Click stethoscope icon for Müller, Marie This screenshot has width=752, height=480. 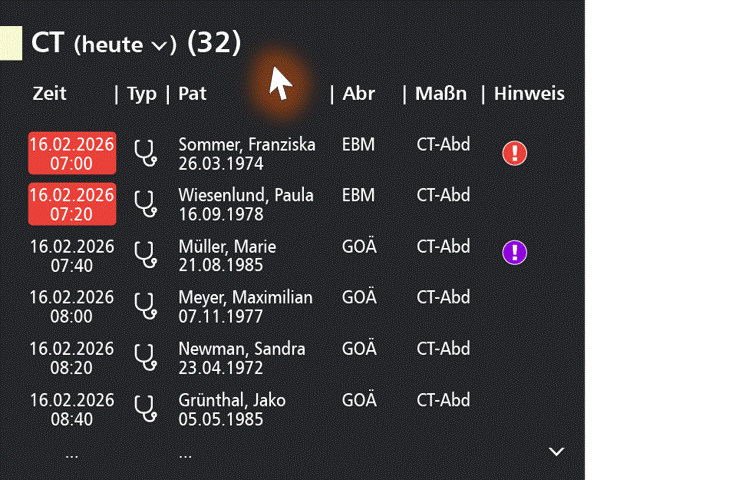click(146, 255)
